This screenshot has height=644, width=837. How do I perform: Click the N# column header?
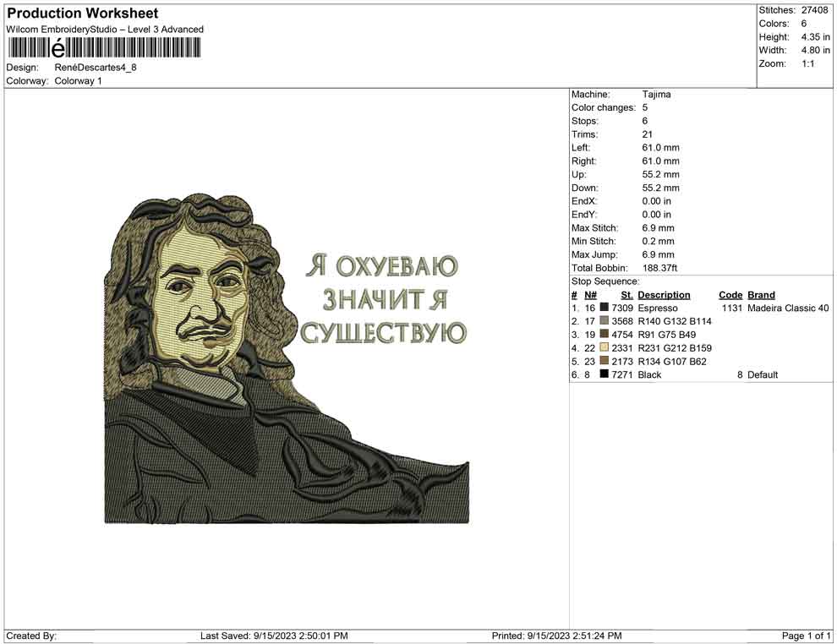[x=590, y=295]
